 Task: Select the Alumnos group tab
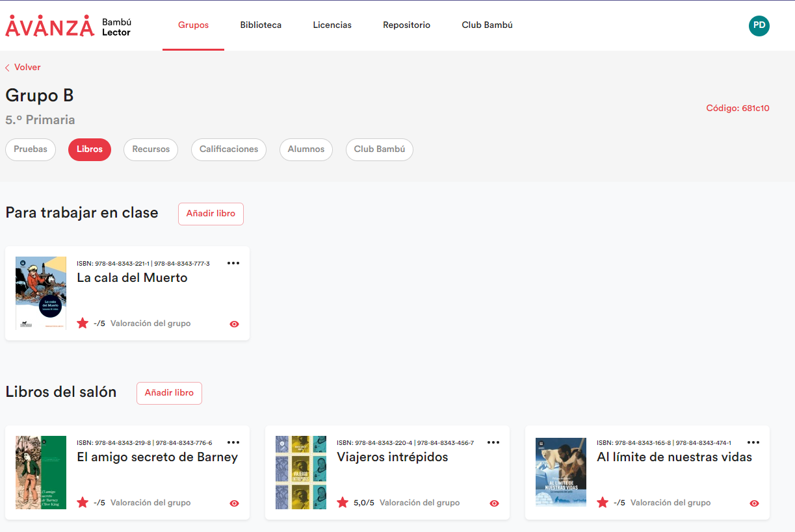click(x=306, y=149)
